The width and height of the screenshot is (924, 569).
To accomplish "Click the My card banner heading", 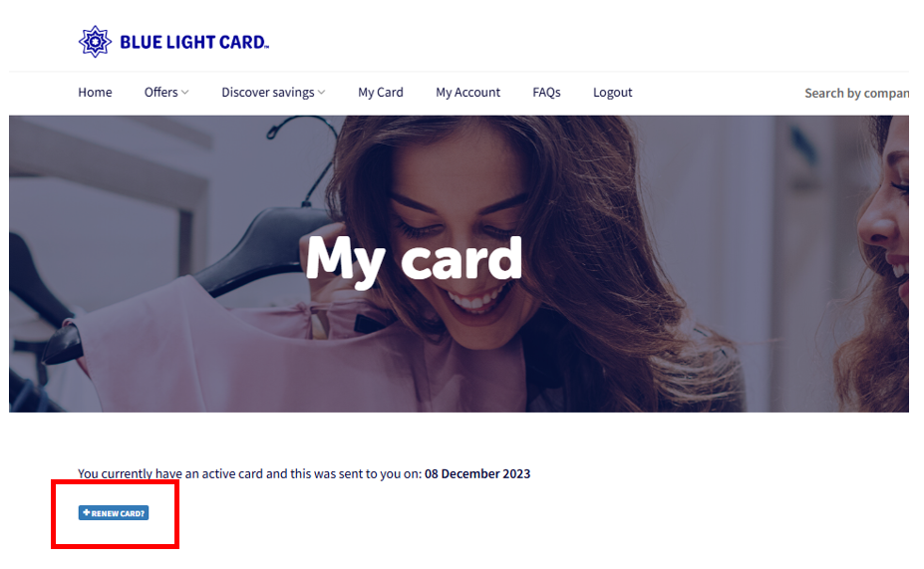I will click(x=414, y=259).
